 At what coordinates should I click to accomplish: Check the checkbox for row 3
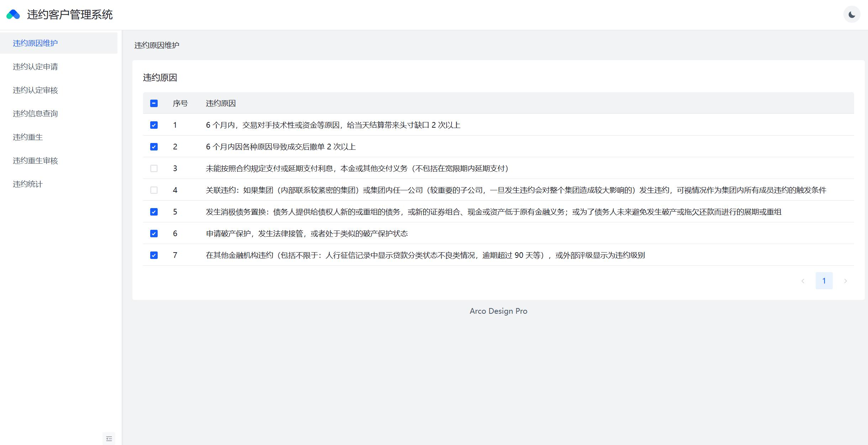(x=154, y=169)
